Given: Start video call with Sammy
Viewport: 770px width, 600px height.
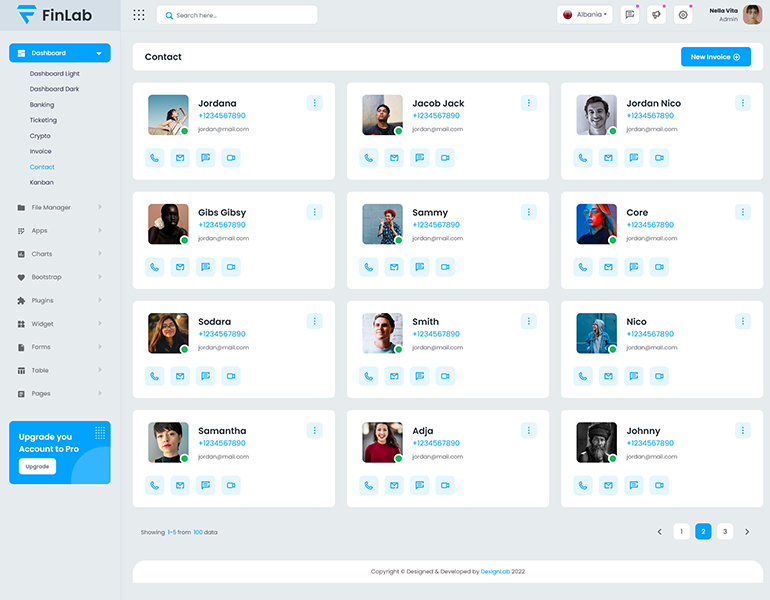Looking at the screenshot, I should [x=445, y=267].
